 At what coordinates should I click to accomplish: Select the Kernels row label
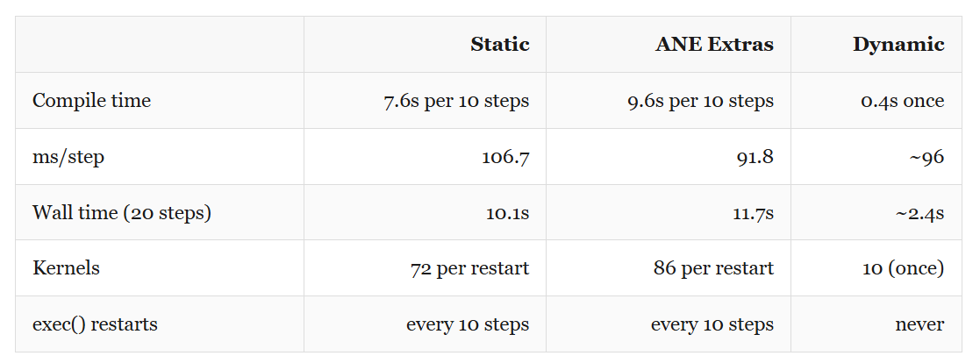(67, 268)
